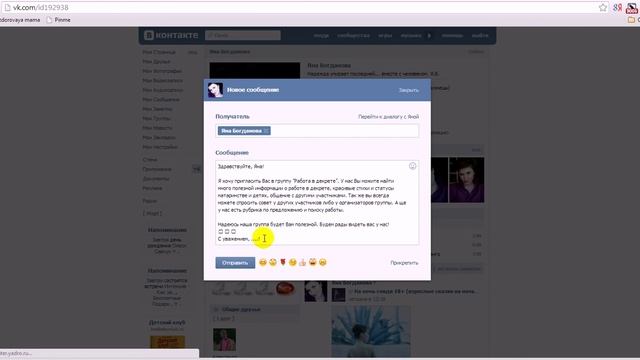This screenshot has height=360, width=640.
Task: Open музыка in the VK top menu
Action: pyautogui.click(x=411, y=36)
